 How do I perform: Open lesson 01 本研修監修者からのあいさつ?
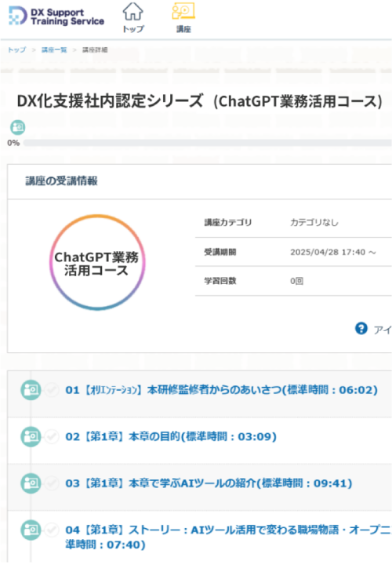click(x=221, y=390)
